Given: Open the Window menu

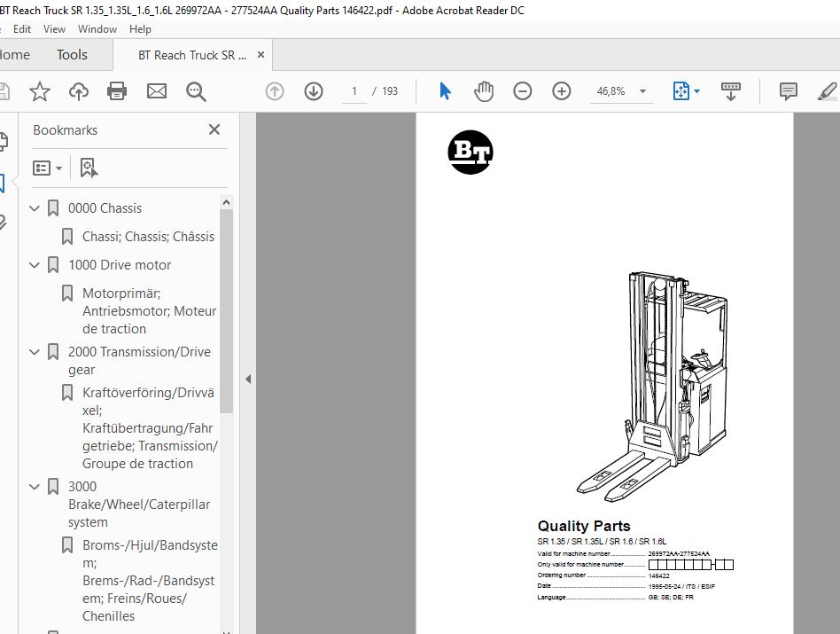Looking at the screenshot, I should 97,28.
